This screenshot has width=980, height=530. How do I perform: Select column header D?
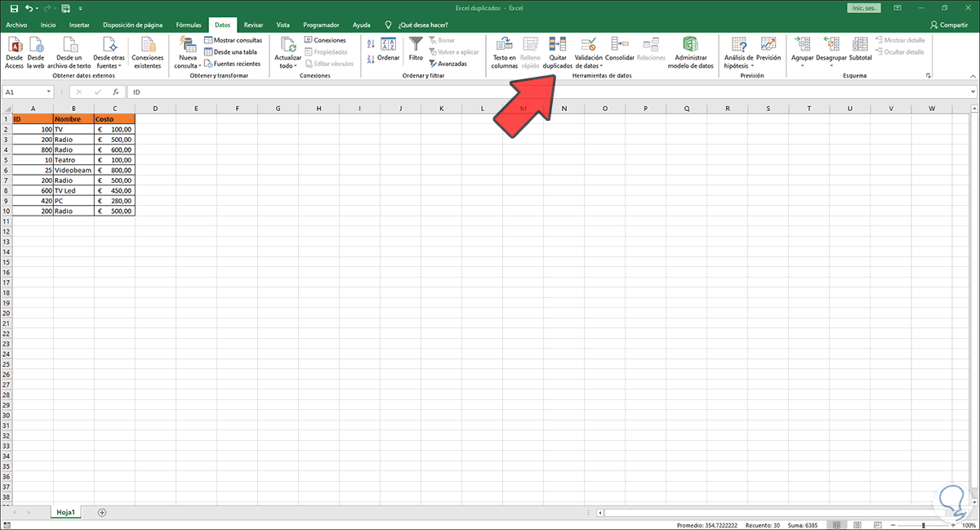point(155,109)
